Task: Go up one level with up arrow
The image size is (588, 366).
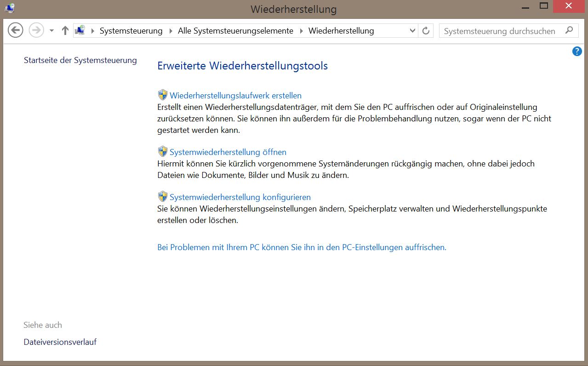Action: point(65,31)
